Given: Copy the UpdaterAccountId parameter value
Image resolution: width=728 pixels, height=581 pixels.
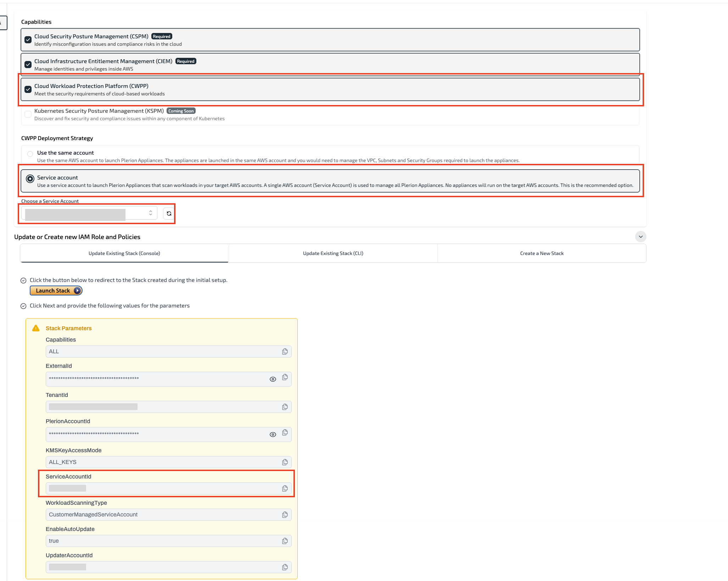Looking at the screenshot, I should pos(285,567).
